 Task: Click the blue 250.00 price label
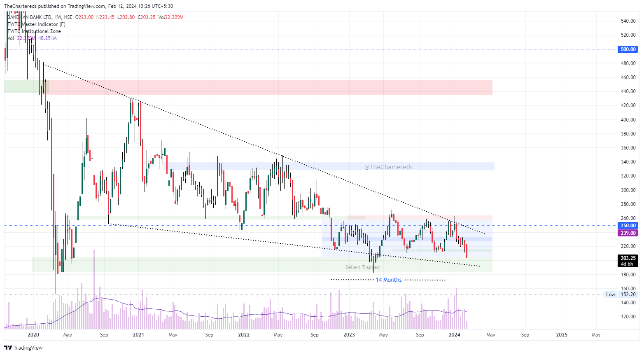pos(628,226)
